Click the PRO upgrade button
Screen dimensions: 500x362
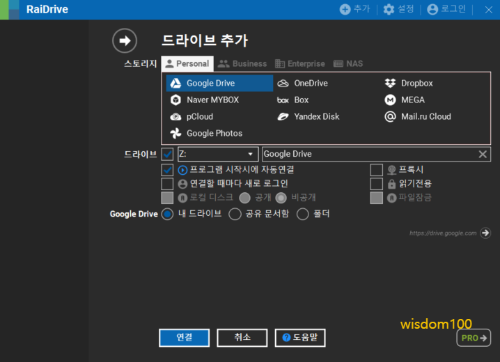point(474,338)
